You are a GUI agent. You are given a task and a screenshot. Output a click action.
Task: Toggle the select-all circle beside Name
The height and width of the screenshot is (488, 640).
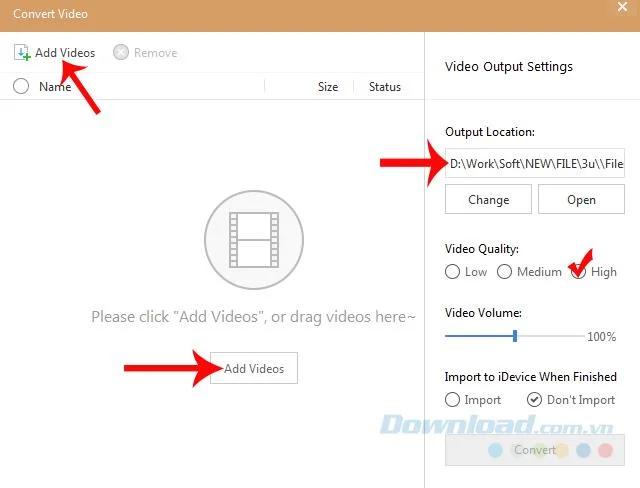coord(21,86)
